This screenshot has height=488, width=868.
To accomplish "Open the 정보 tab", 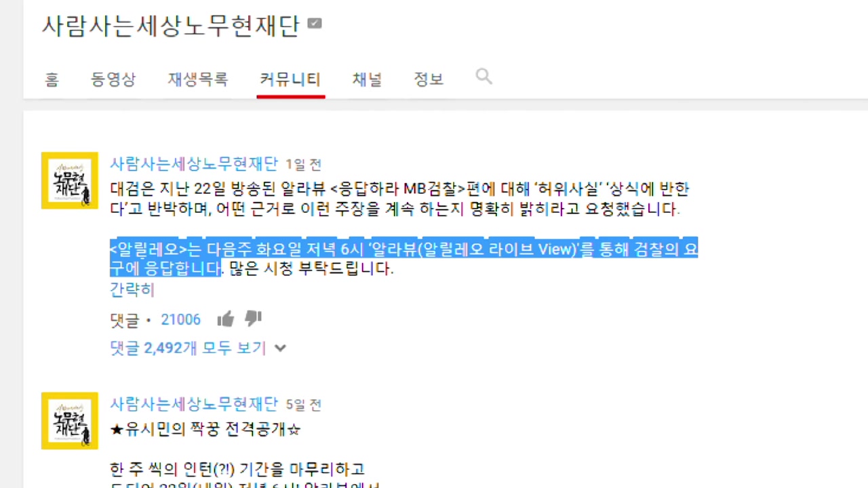I will [x=429, y=79].
